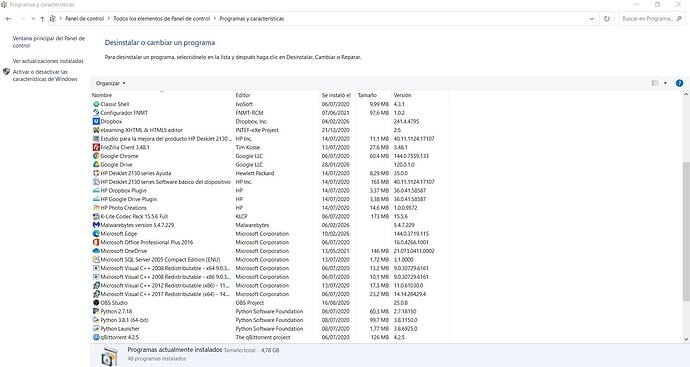
Task: Select eLearning XHTML & HTML5 editor icon
Action: [96, 130]
